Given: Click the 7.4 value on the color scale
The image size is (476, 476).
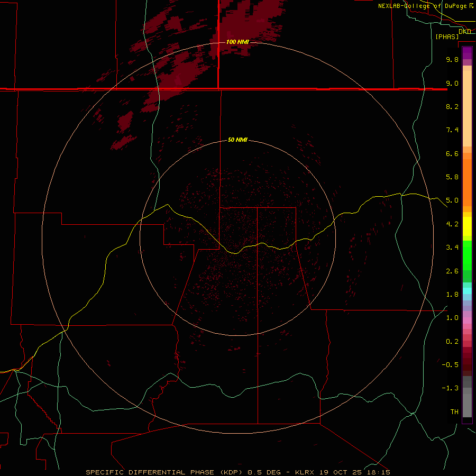Looking at the screenshot, I should click(452, 130).
